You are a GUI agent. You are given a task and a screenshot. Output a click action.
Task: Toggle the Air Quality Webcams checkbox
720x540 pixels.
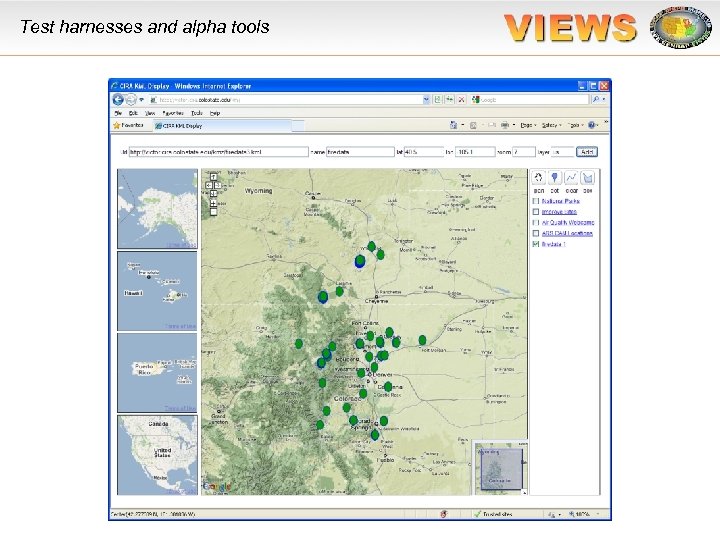coord(535,222)
